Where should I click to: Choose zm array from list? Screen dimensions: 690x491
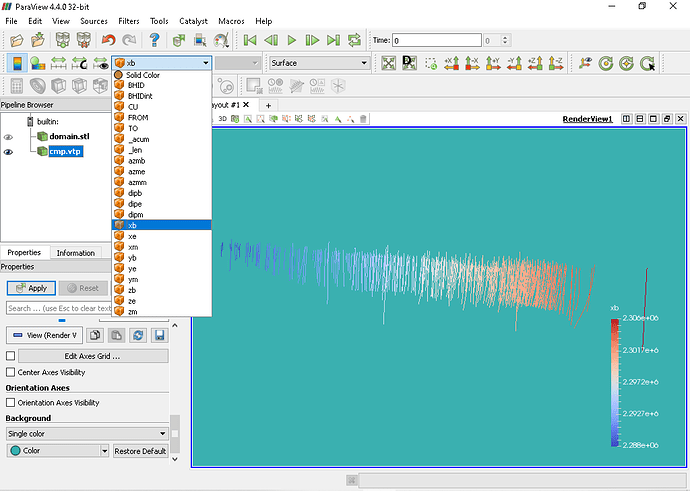tap(161, 311)
